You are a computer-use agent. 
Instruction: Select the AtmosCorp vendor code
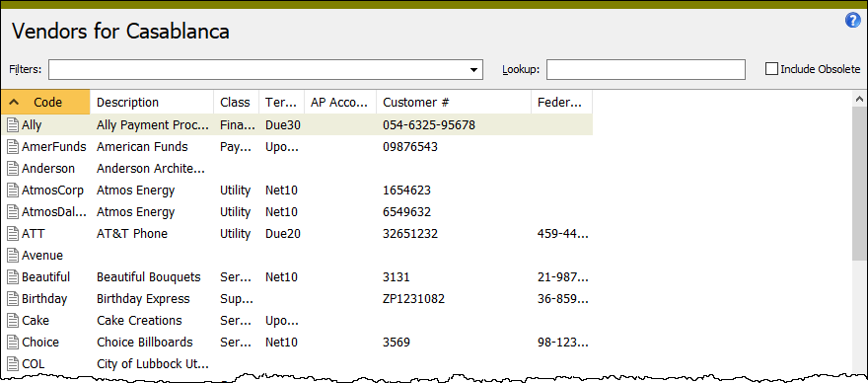pos(52,191)
